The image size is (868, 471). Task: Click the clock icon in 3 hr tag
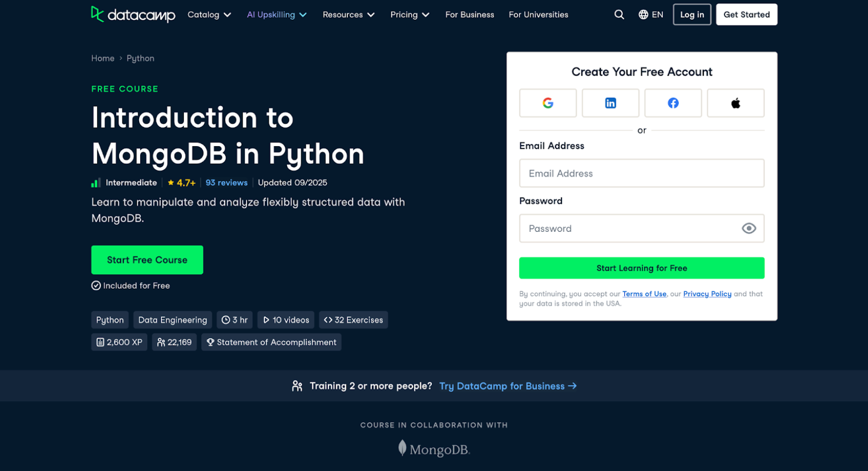226,320
